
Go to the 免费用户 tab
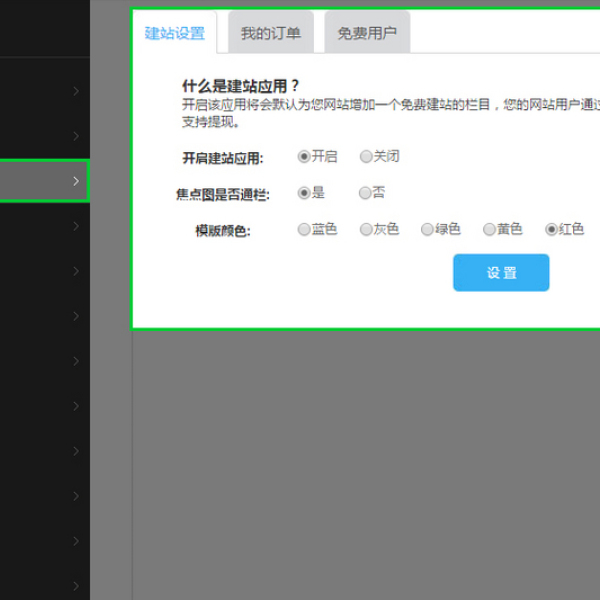coord(366,33)
